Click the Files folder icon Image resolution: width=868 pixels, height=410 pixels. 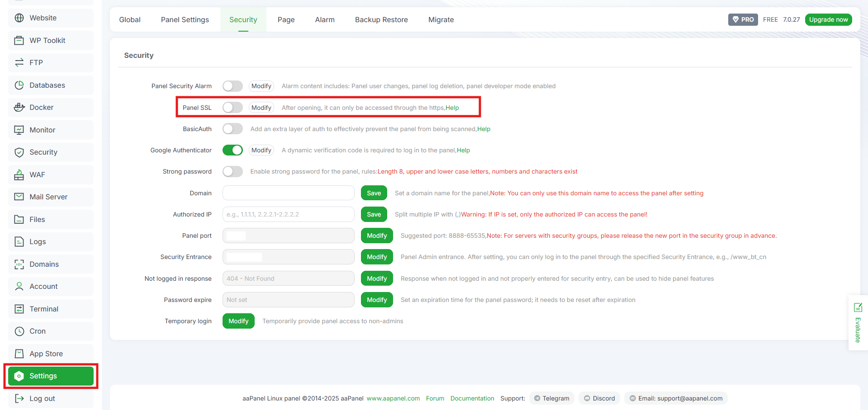click(19, 219)
